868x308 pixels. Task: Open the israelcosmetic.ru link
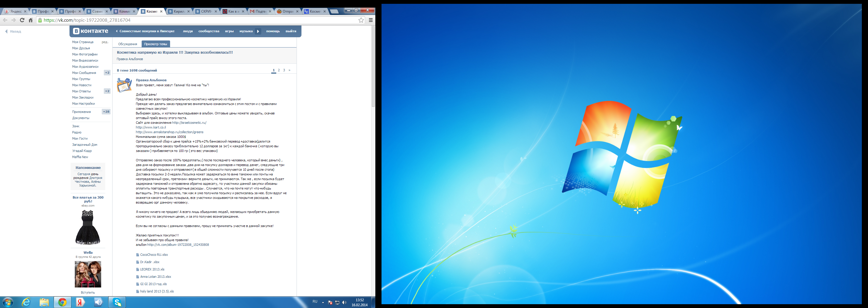pyautogui.click(x=189, y=123)
